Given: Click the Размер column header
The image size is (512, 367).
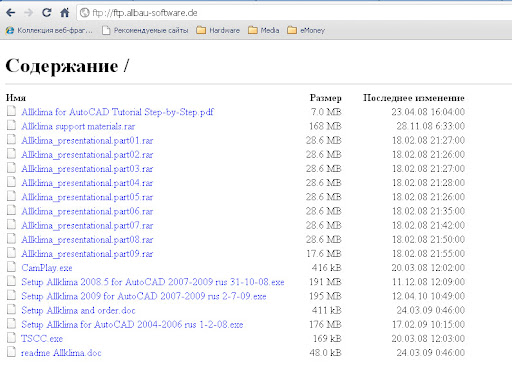Looking at the screenshot, I should (x=325, y=98).
